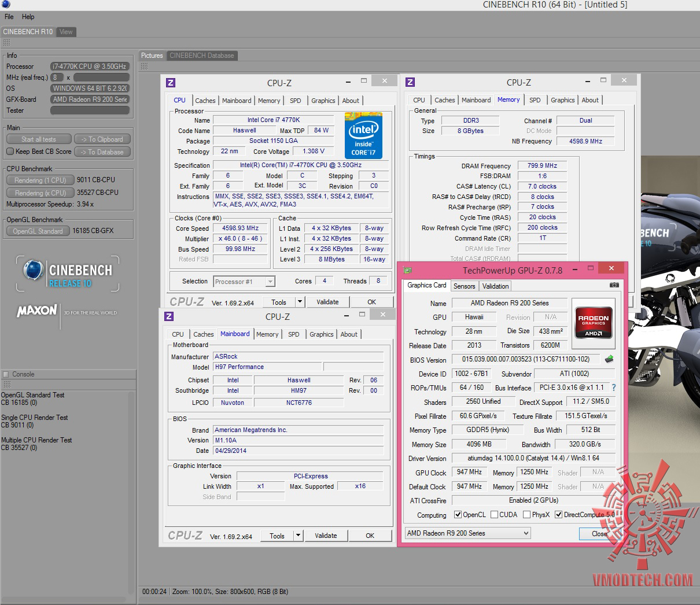
Task: Click the Tester input field
Action: click(90, 110)
